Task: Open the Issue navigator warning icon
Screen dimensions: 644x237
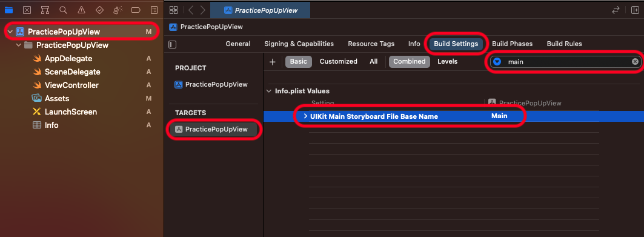Action: (81, 10)
